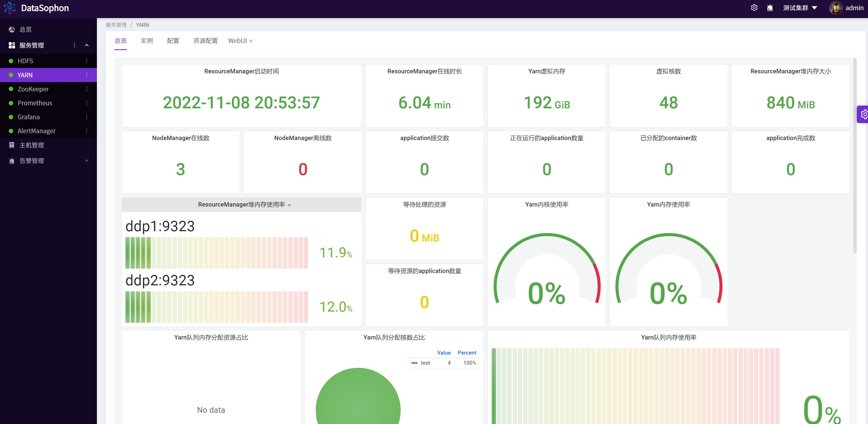Sort legend by Percent column header
This screenshot has height=424, width=868.
467,353
